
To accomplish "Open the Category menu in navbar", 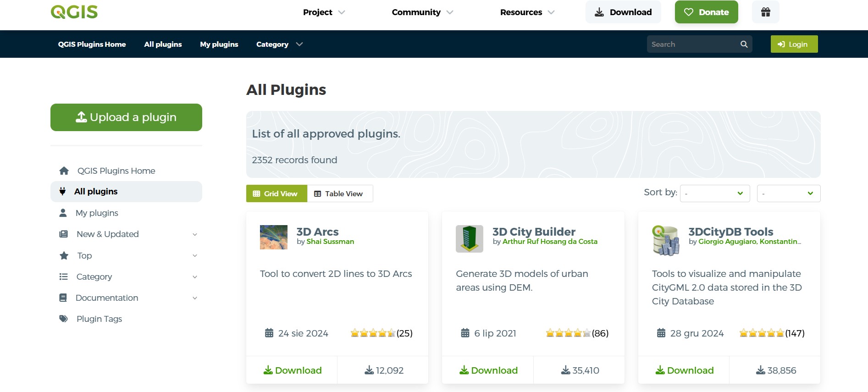I will point(279,44).
